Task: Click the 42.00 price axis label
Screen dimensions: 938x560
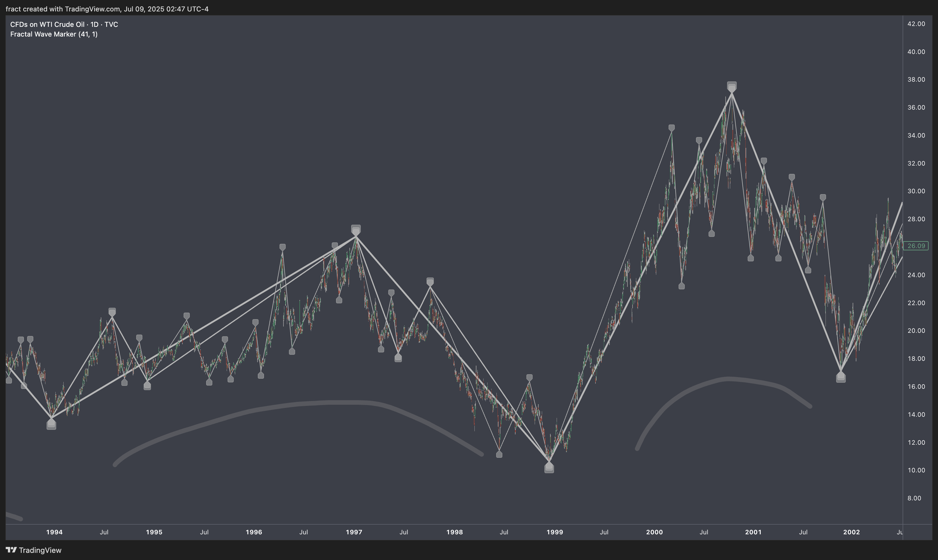Action: coord(916,24)
